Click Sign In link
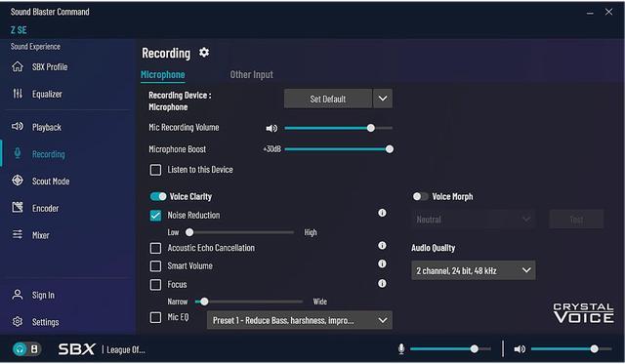 tap(43, 295)
